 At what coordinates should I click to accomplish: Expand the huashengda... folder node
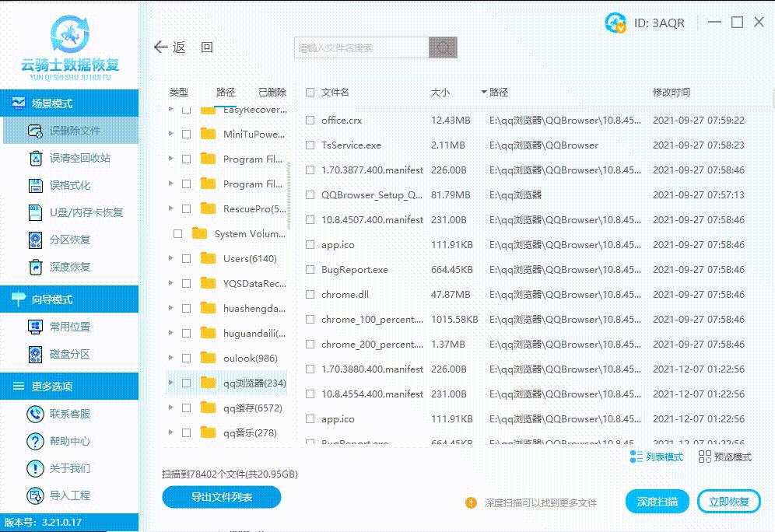click(170, 308)
